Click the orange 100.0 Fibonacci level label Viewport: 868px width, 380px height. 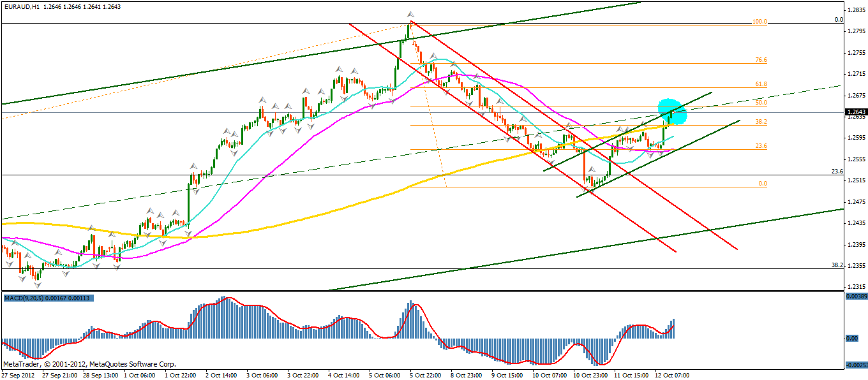pyautogui.click(x=759, y=22)
